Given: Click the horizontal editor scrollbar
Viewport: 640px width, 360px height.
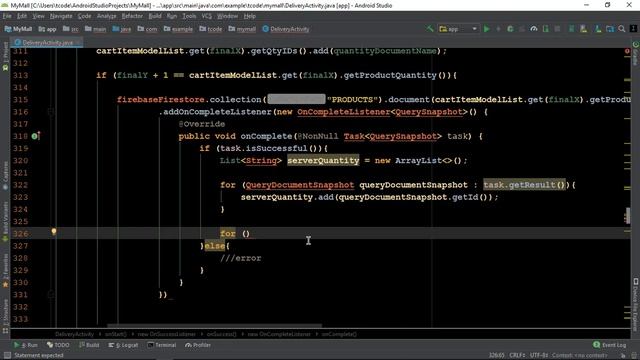Looking at the screenshot, I should [x=214, y=326].
